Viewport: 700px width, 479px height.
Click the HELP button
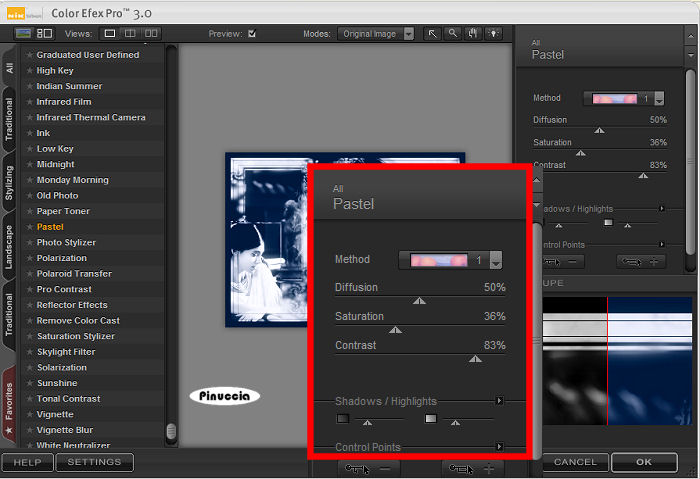tap(27, 462)
